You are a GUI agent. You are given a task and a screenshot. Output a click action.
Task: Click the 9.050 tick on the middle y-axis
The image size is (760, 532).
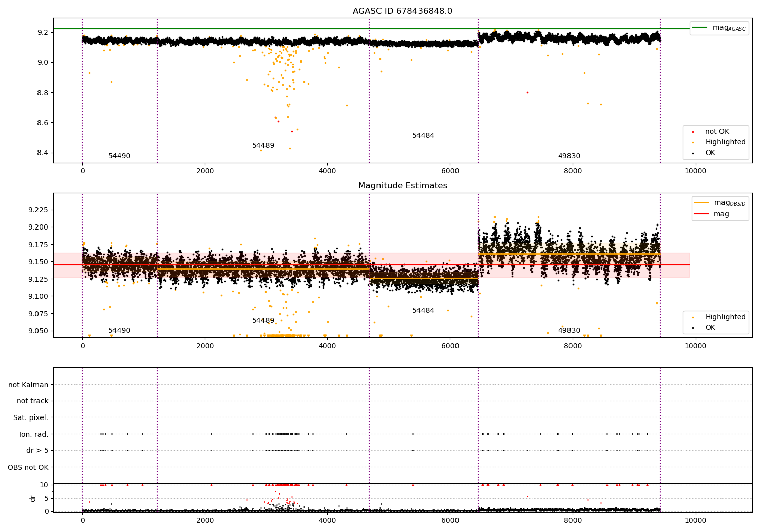coord(39,331)
